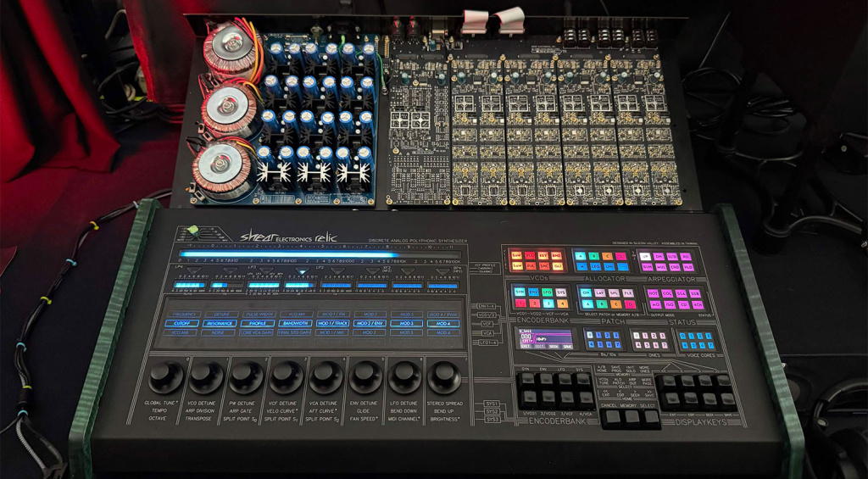The height and width of the screenshot is (479, 868).
Task: Tap the LFO pad in Allocator section
Action: (596, 266)
